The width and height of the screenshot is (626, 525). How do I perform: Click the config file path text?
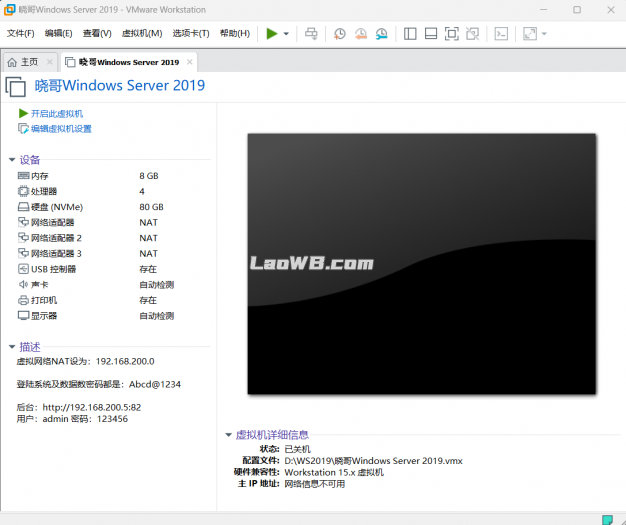[373, 461]
